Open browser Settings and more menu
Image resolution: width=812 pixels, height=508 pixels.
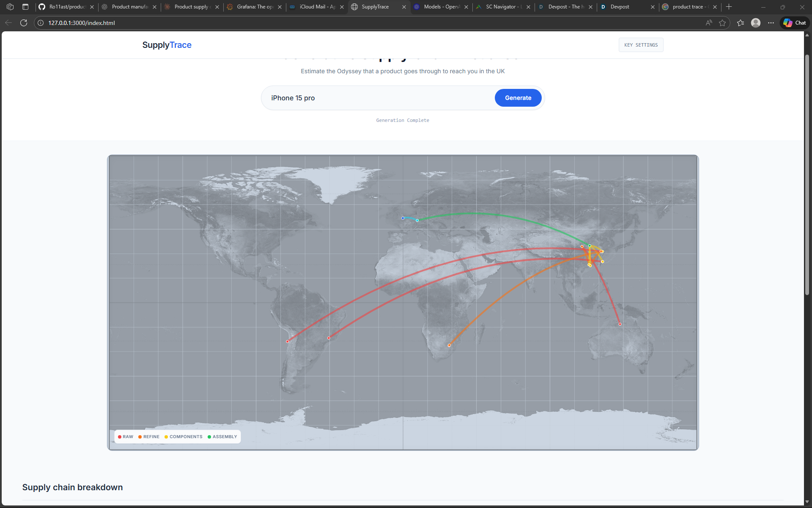(771, 23)
